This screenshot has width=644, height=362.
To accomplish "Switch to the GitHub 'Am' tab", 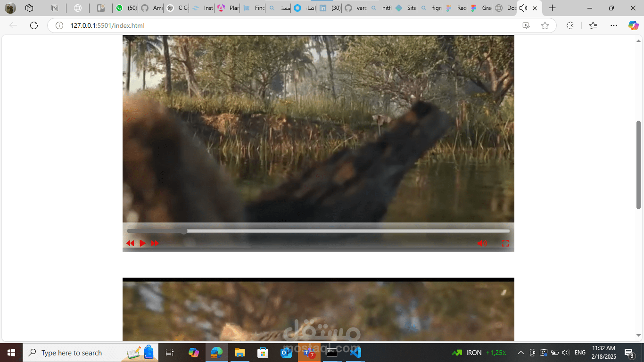I will (152, 8).
